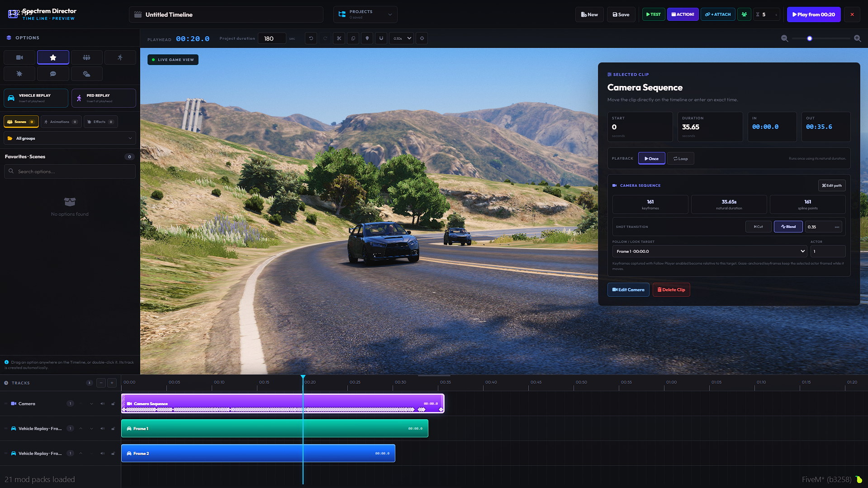The width and height of the screenshot is (868, 488).
Task: Insert a Vehicle Replay at playhead
Action: click(x=36, y=98)
